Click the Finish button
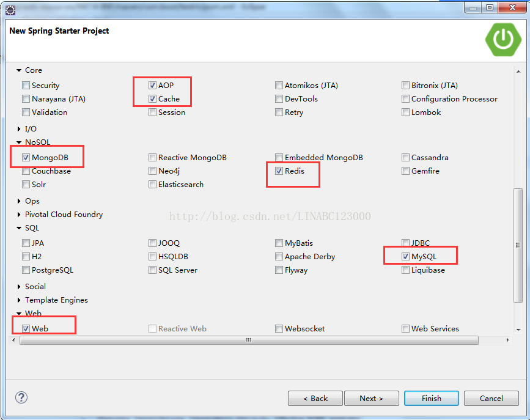 432,398
